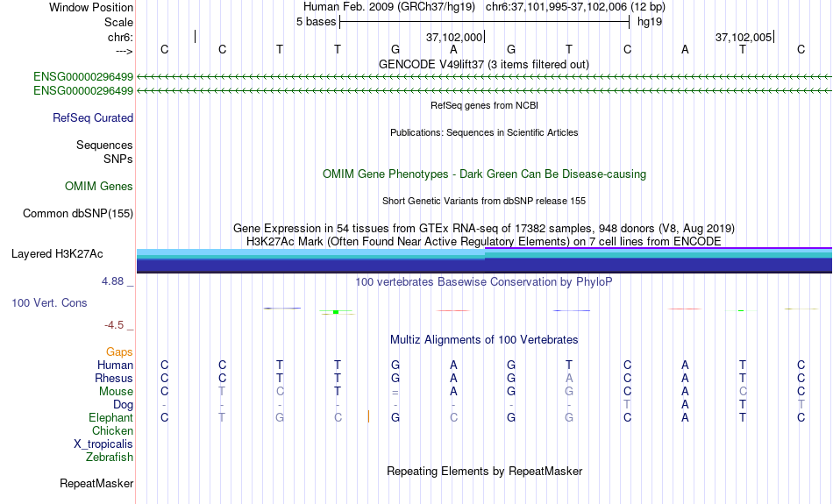Viewport: 833px width, 504px height.
Task: Open the 100 Vert. Cons track label
Action: pyautogui.click(x=49, y=302)
